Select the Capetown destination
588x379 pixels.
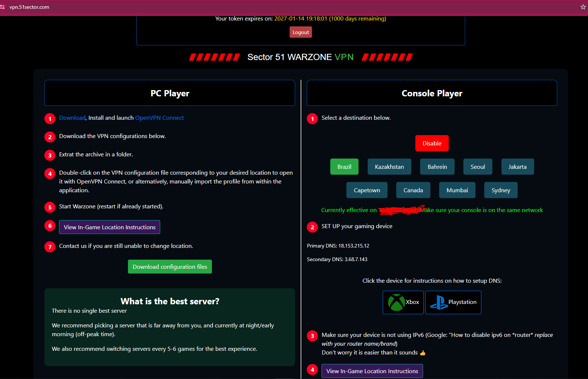tap(367, 190)
